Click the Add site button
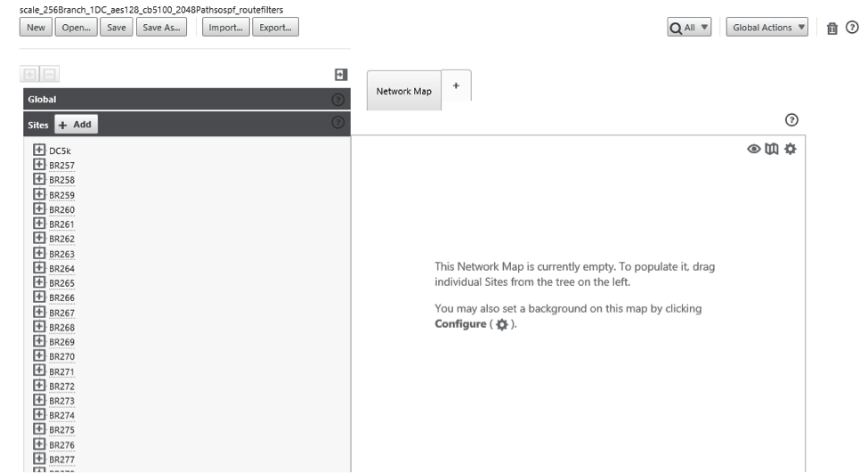Image resolution: width=868 pixels, height=473 pixels. point(77,125)
